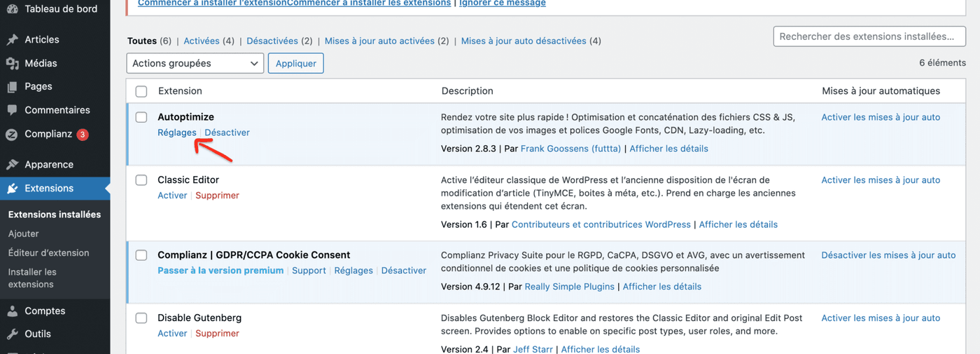Image resolution: width=980 pixels, height=354 pixels.
Task: Tick the Autoptimize extension checkbox
Action: point(141,117)
